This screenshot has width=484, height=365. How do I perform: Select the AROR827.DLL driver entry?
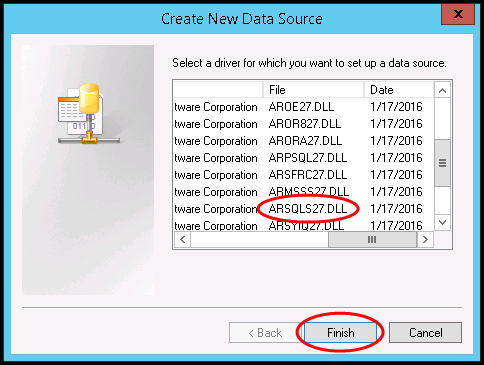pos(303,124)
